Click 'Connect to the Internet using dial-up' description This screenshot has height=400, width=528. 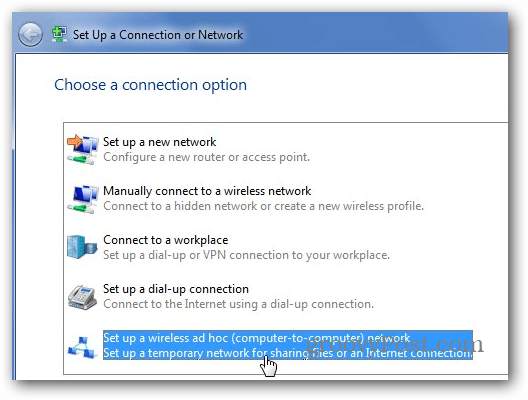(x=238, y=304)
